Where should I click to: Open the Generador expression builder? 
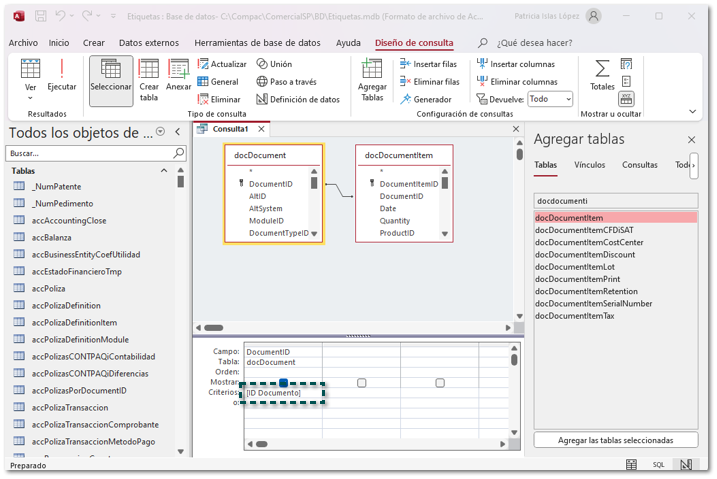[425, 99]
